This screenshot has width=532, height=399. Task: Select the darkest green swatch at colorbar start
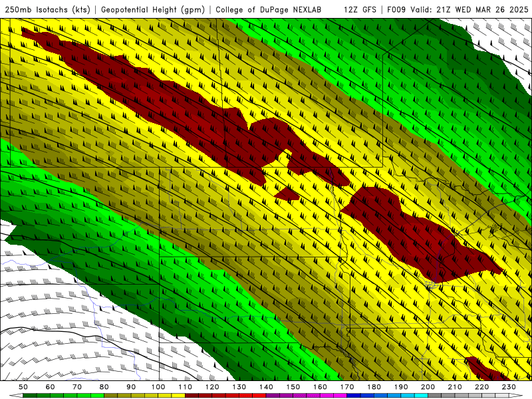(30, 396)
